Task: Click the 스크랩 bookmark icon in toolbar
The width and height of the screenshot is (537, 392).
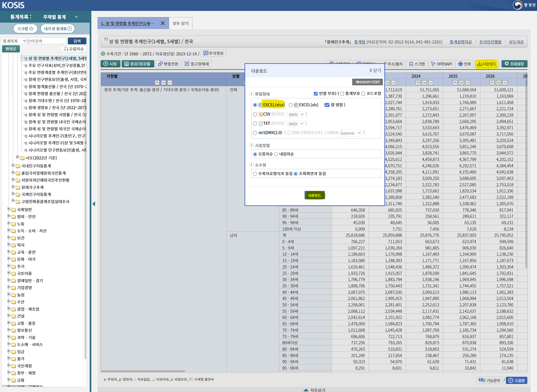Action: 417,64
